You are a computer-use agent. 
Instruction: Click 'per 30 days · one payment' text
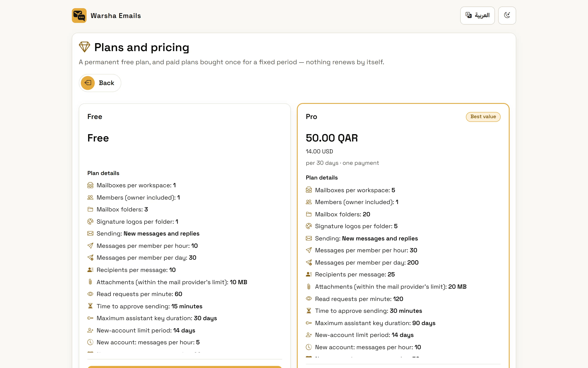342,163
